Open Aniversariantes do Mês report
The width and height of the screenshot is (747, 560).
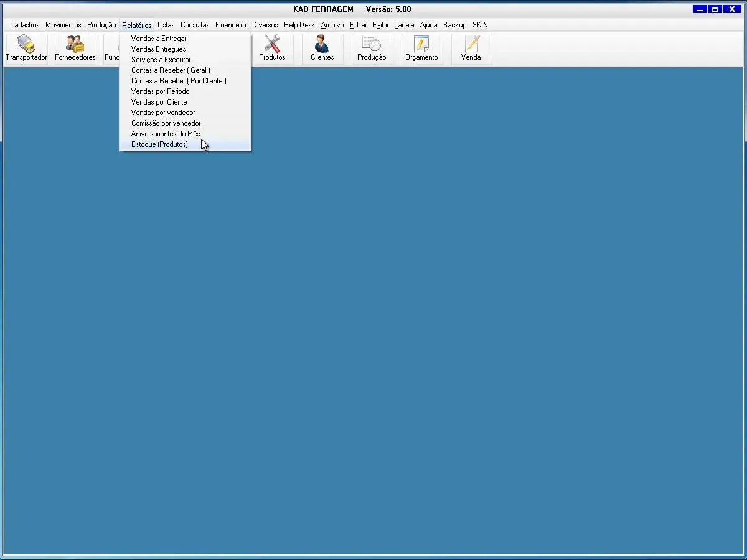[166, 134]
